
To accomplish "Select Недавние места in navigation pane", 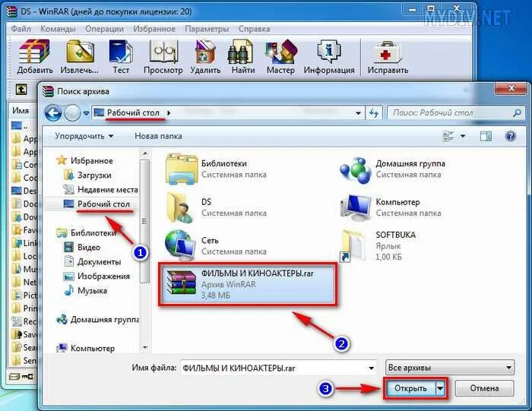I will pyautogui.click(x=101, y=190).
